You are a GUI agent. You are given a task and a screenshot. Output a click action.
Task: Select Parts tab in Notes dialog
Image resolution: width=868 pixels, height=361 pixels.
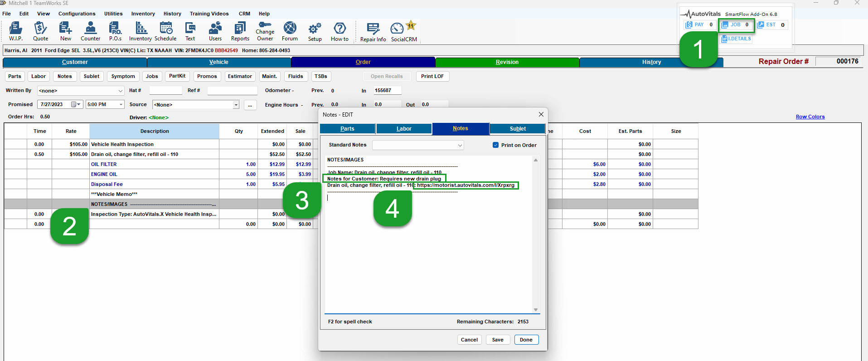tap(347, 129)
